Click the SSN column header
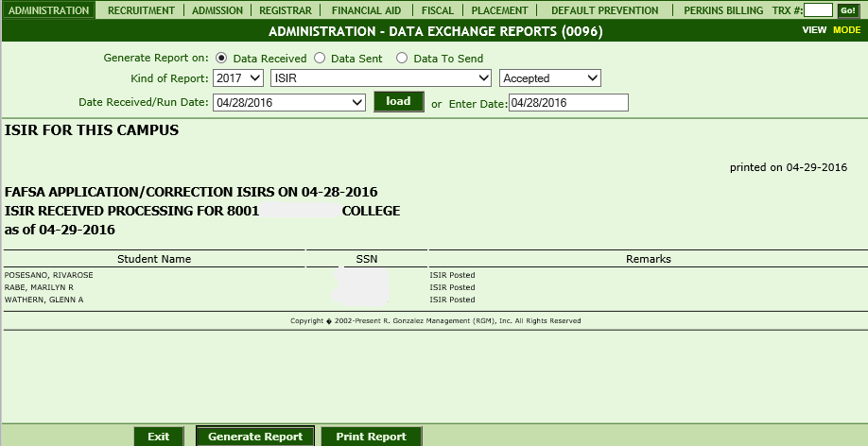The width and height of the screenshot is (868, 446). click(367, 258)
